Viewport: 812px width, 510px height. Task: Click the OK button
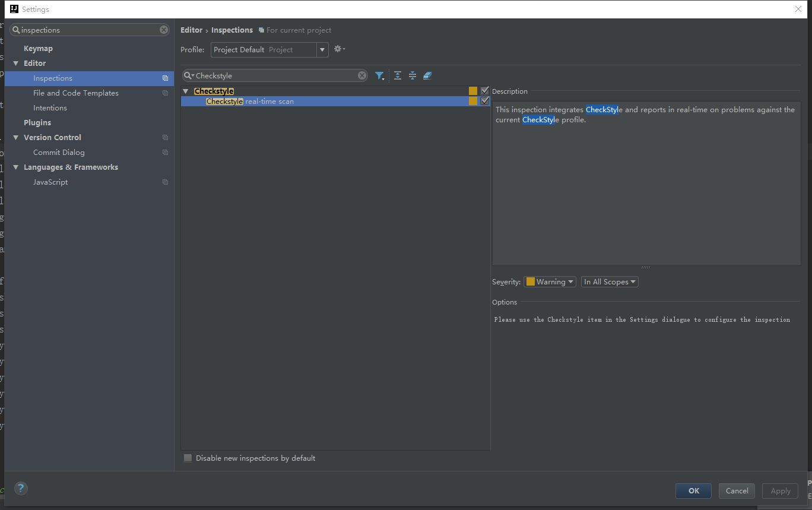(693, 491)
